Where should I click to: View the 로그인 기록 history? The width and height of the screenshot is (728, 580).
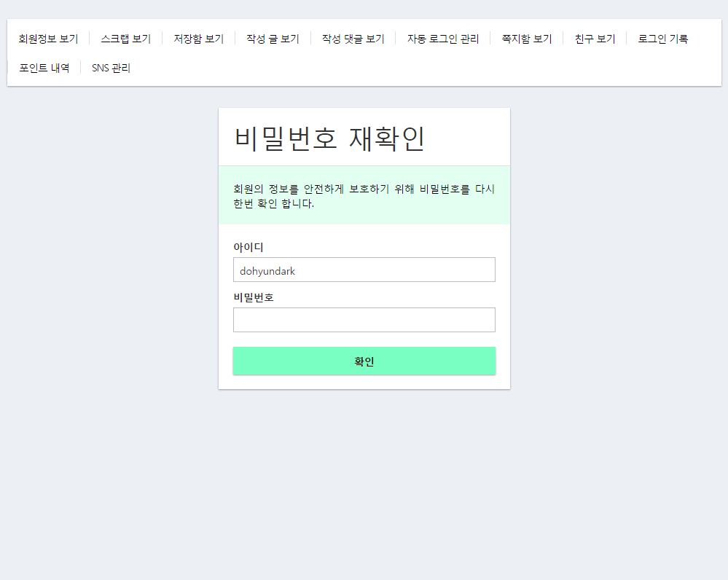coord(662,38)
